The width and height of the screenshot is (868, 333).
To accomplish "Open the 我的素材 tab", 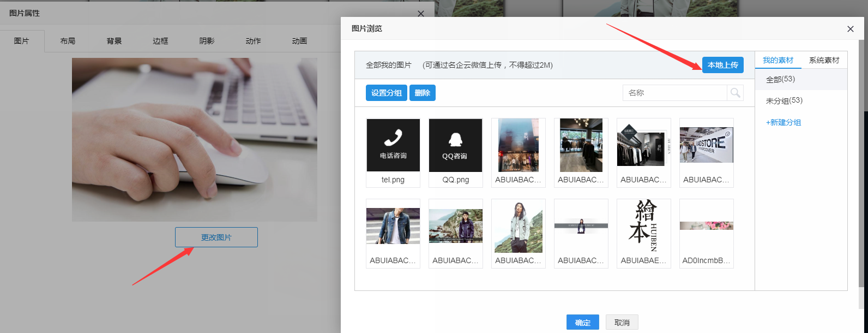I will pyautogui.click(x=777, y=60).
